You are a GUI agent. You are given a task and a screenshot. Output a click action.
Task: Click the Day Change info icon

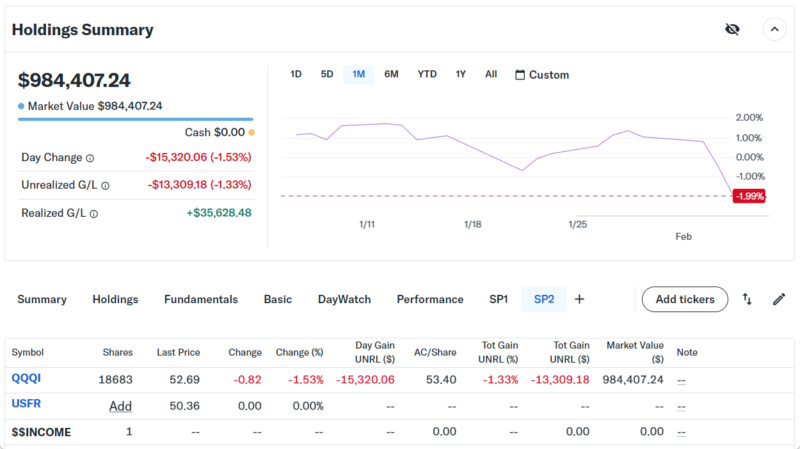(x=90, y=158)
